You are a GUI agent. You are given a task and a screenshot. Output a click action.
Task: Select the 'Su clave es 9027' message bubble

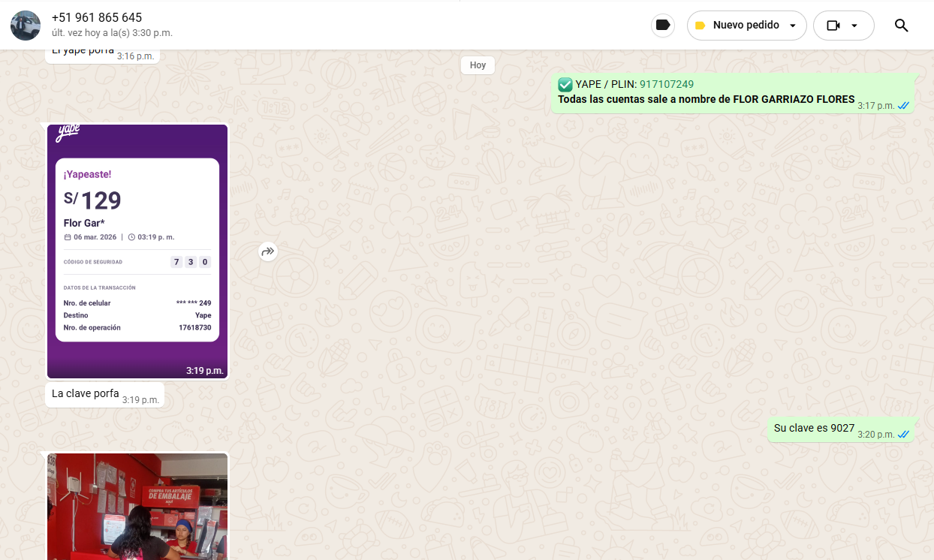814,428
